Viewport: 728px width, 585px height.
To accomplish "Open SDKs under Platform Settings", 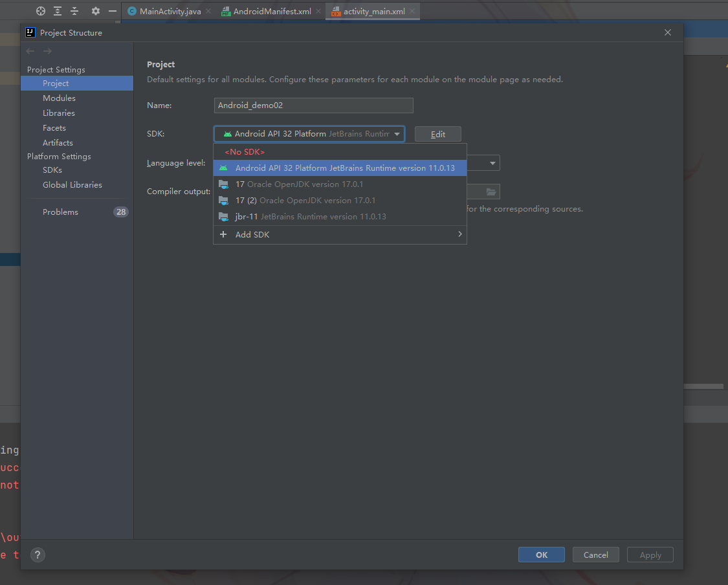I will [77, 170].
